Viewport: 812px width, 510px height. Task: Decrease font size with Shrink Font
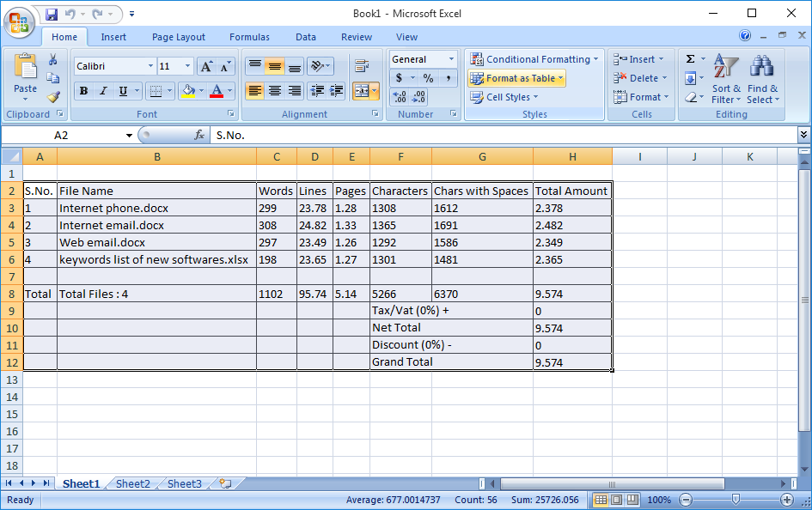point(225,66)
